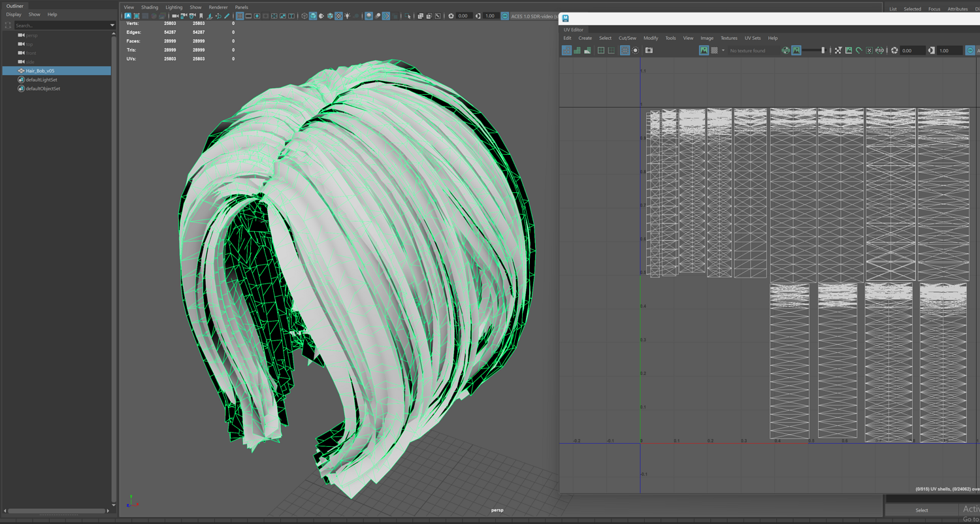Click the UV Editor window app icon
Image resolution: width=980 pixels, height=524 pixels.
(566, 18)
